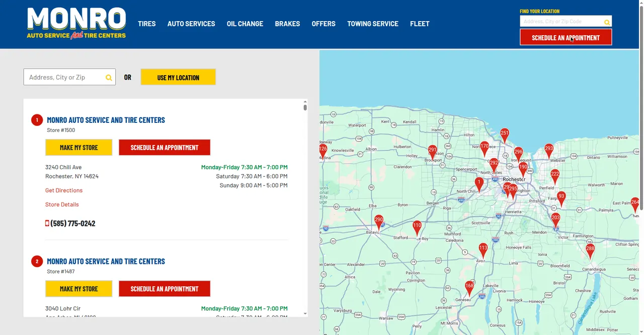Click magnifier icon in Address, City or Zip box
This screenshot has width=644, height=335.
(109, 78)
